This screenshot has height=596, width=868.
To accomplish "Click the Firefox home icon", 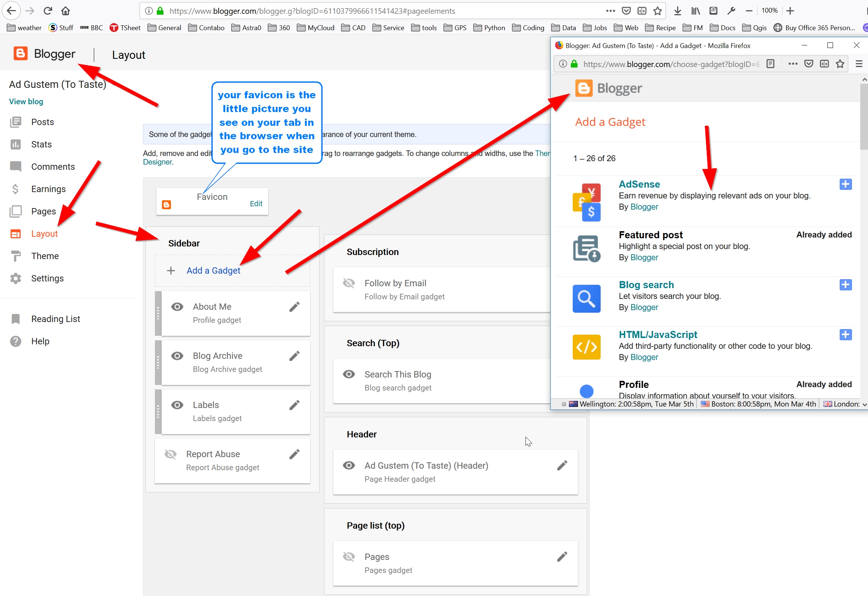I will [x=66, y=11].
